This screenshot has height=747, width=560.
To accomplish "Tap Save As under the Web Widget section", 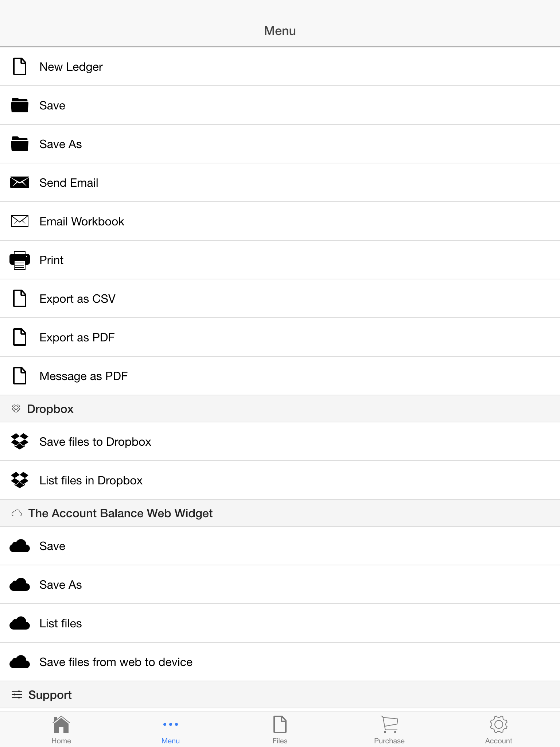I will point(280,585).
